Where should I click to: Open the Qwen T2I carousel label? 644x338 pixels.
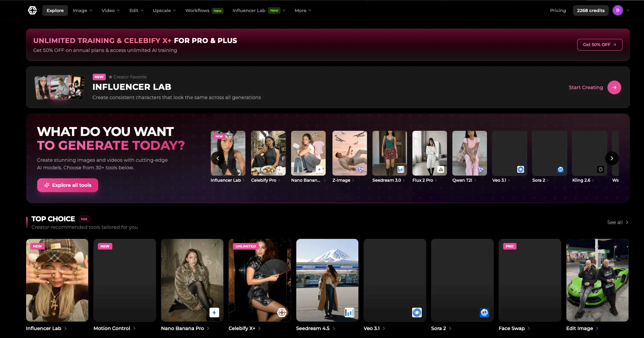(464, 180)
